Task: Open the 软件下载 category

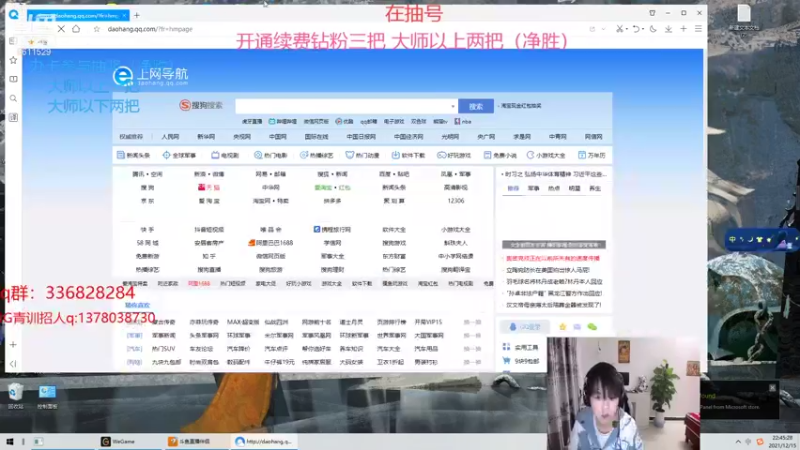Action: [x=408, y=155]
